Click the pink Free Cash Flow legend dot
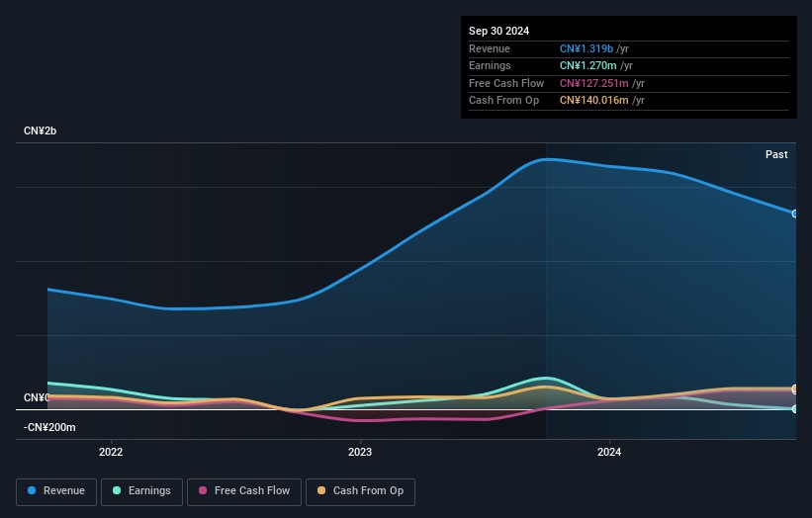This screenshot has height=518, width=812. click(x=203, y=490)
